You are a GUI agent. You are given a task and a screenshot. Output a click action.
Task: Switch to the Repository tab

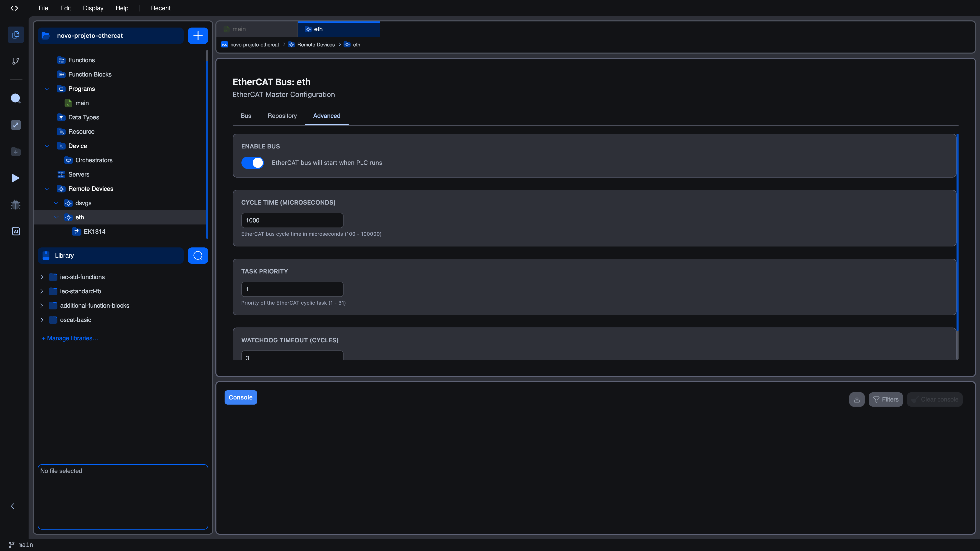(x=282, y=116)
